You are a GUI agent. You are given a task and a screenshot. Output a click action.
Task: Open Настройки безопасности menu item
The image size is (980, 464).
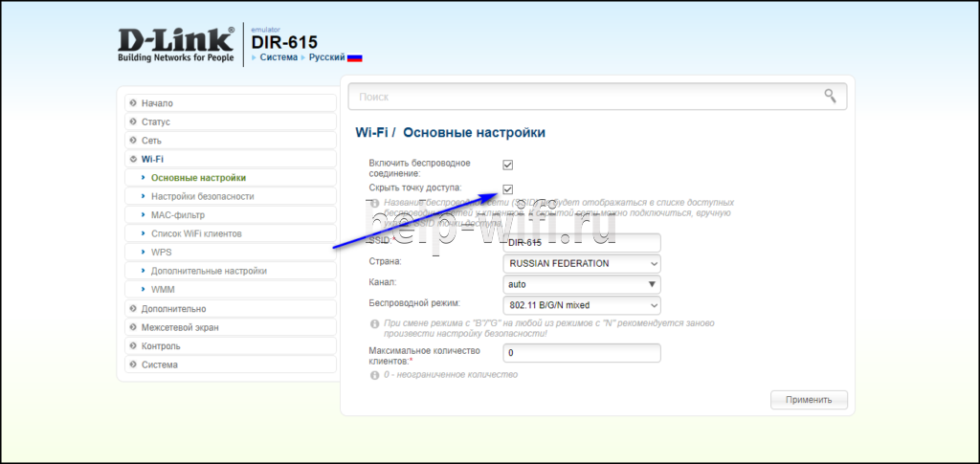point(202,196)
